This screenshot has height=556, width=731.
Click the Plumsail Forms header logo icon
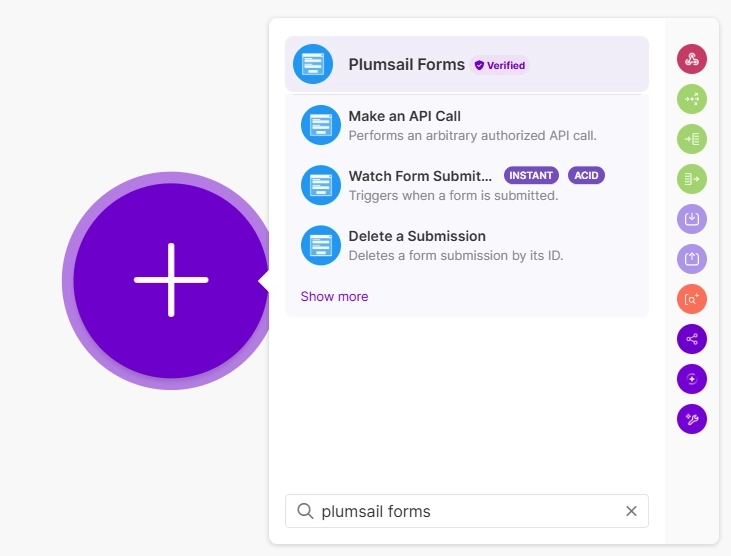pos(313,64)
